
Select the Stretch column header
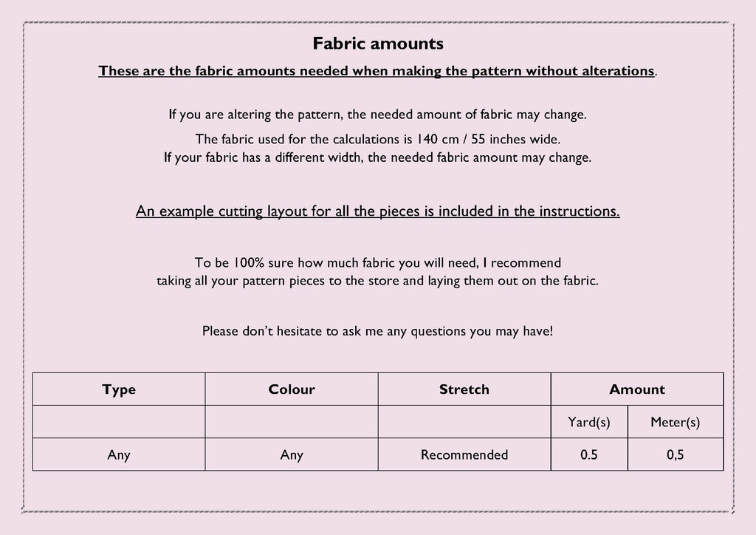tap(464, 389)
